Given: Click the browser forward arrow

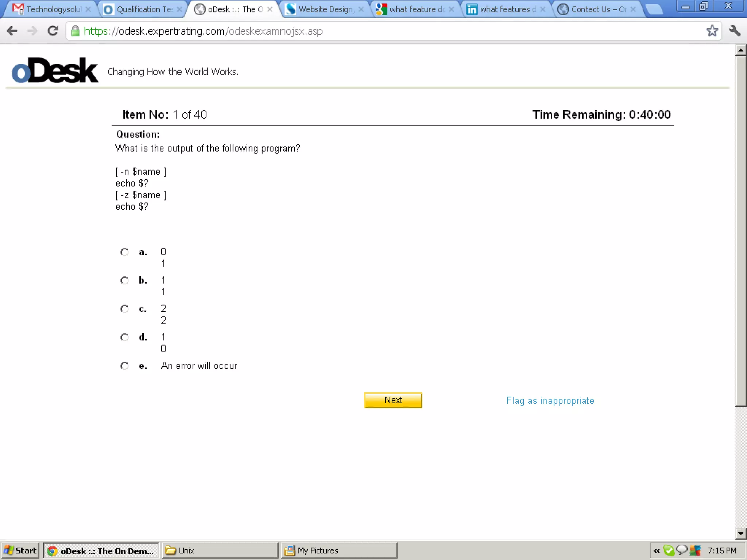Looking at the screenshot, I should coord(32,31).
